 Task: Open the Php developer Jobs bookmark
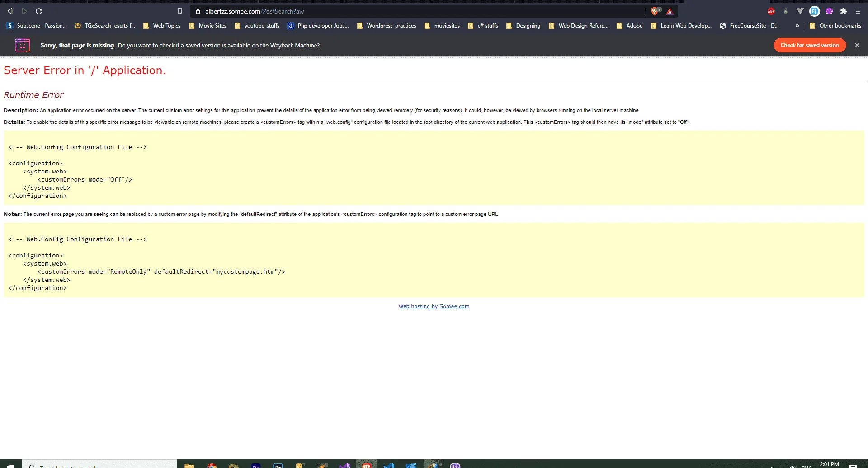coord(318,26)
